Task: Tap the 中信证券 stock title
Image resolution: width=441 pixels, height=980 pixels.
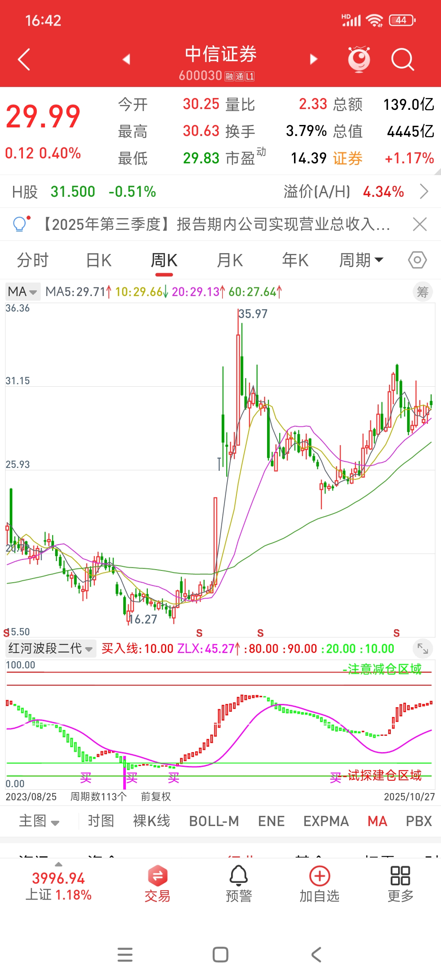Action: click(220, 54)
